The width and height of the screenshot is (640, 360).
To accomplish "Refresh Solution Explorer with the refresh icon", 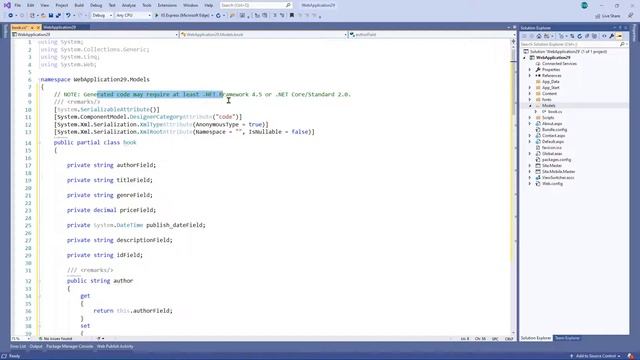I will [x=580, y=36].
